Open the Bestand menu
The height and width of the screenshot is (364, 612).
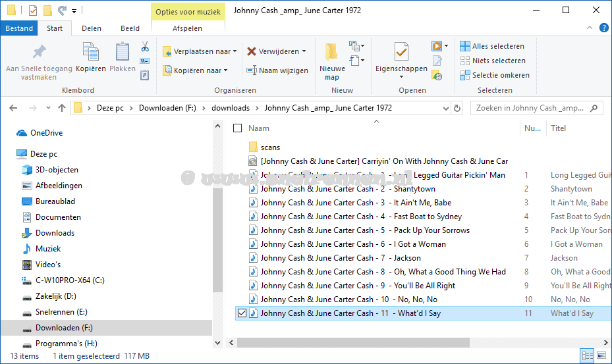coord(19,28)
